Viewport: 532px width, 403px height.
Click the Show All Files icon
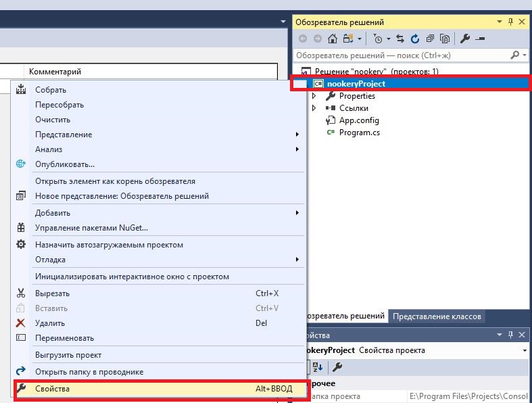tap(445, 39)
